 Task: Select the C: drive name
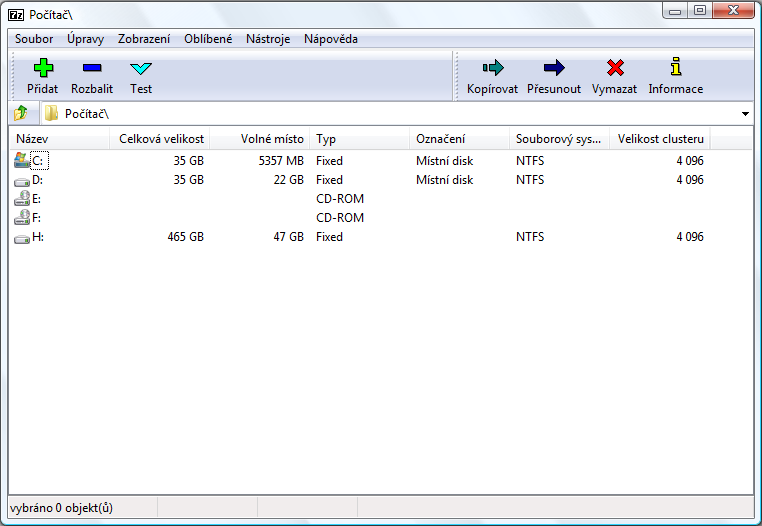[x=38, y=161]
